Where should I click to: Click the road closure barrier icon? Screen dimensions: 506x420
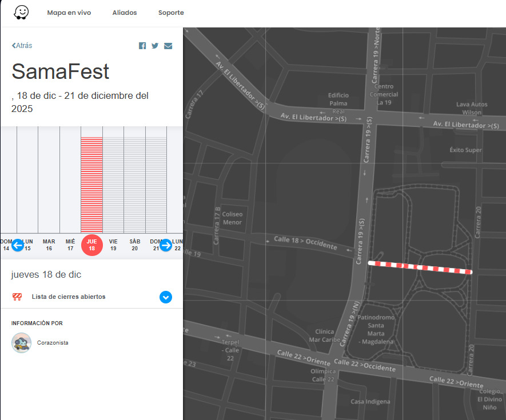(17, 297)
